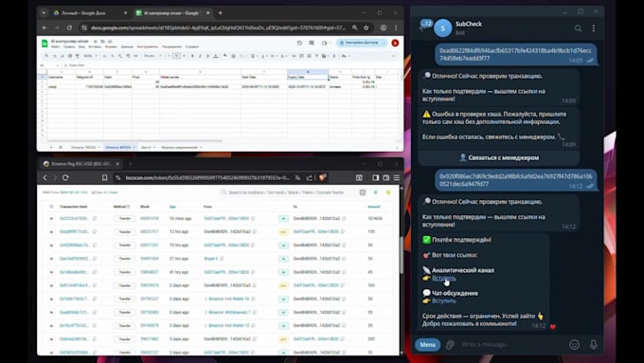Copy the transaction hash in the 16 mins ago row
The image size is (644, 363).
pyautogui.click(x=95, y=218)
